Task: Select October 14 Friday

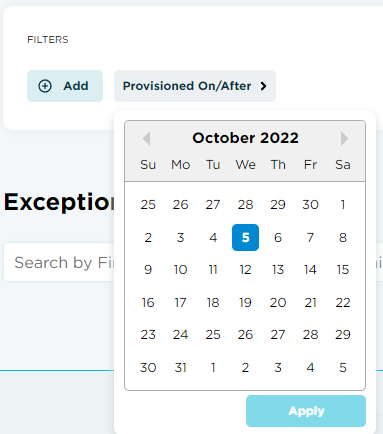Action: click(310, 270)
